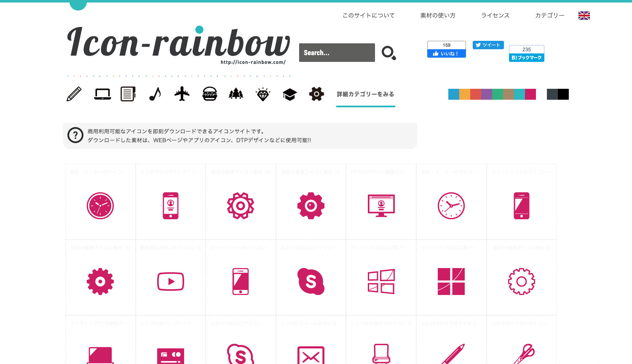Select the gear icon labeled 歯車アイコン素材 12
This screenshot has height=364, width=632.
tap(241, 206)
